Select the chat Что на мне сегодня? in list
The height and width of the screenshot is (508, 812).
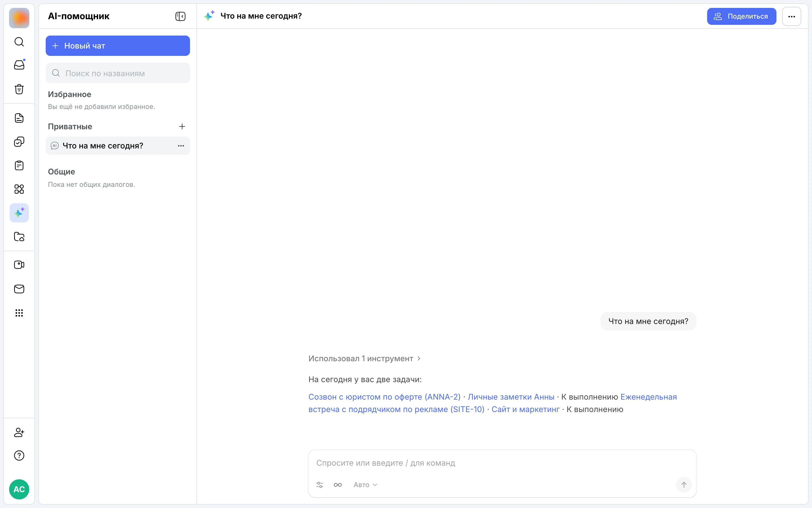coord(118,145)
